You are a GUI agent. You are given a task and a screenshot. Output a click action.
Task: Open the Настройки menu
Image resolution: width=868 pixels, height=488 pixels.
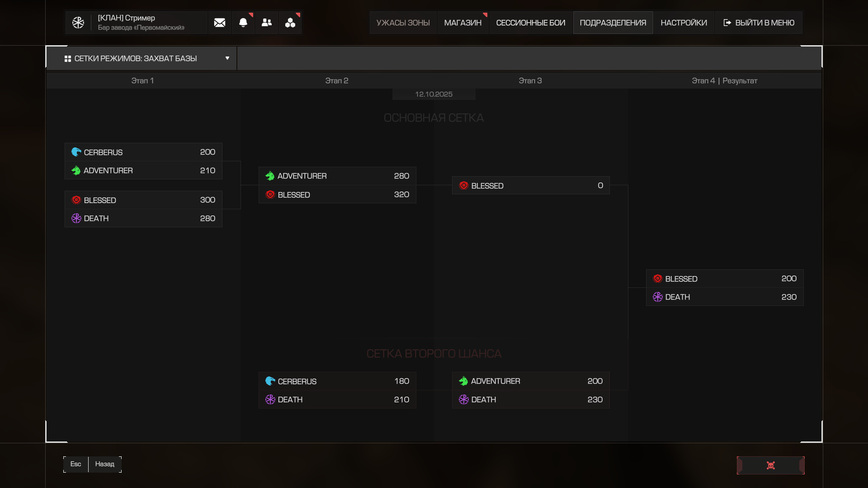[x=684, y=23]
